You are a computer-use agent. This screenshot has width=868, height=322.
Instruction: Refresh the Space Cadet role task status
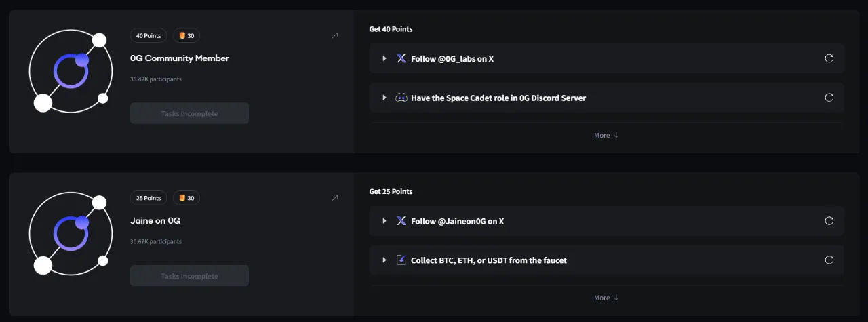[x=829, y=98]
